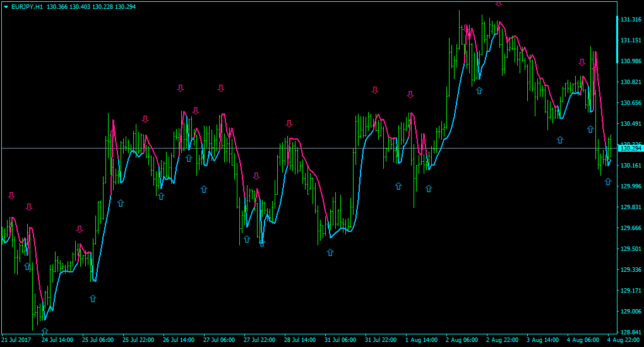Click the 21 Jul 2017 date label
Screen dimensions: 644x347
coord(16,340)
